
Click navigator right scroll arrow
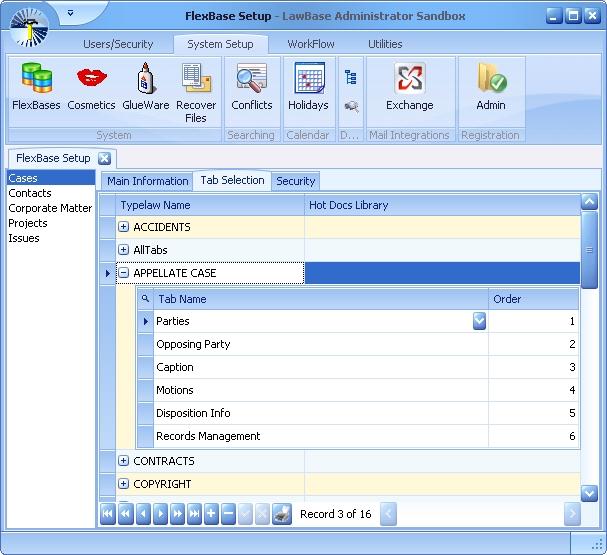coord(572,514)
